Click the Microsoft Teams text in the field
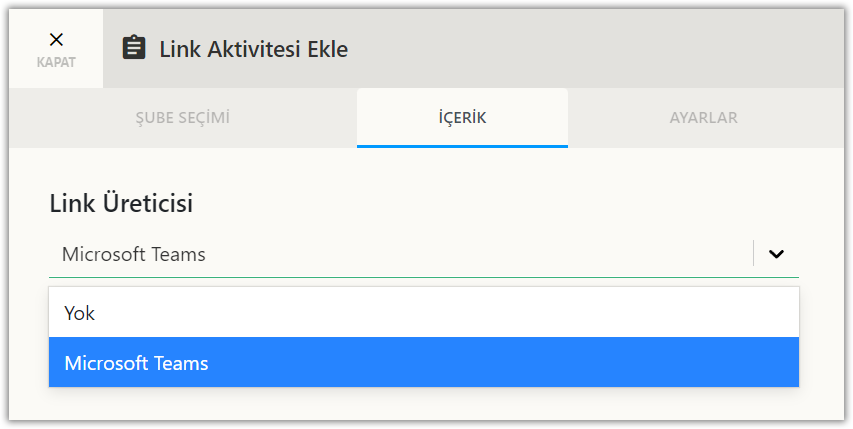This screenshot has width=853, height=429. [x=134, y=254]
